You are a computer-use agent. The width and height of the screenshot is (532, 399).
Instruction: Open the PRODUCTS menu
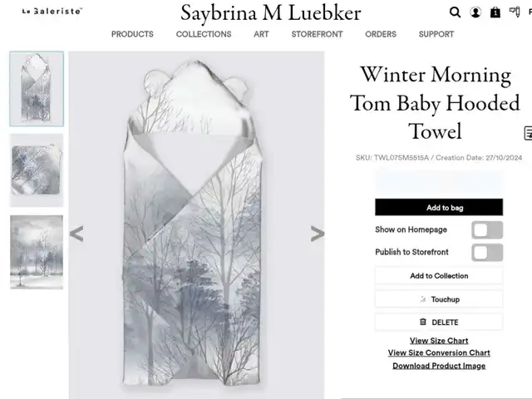(x=132, y=34)
